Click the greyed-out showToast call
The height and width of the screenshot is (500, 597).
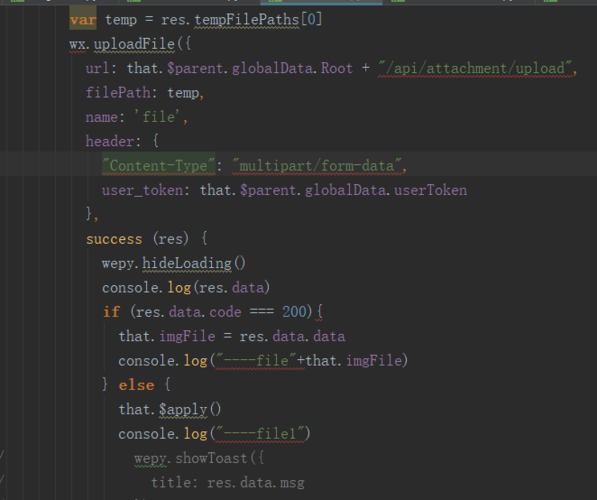[x=211, y=458]
